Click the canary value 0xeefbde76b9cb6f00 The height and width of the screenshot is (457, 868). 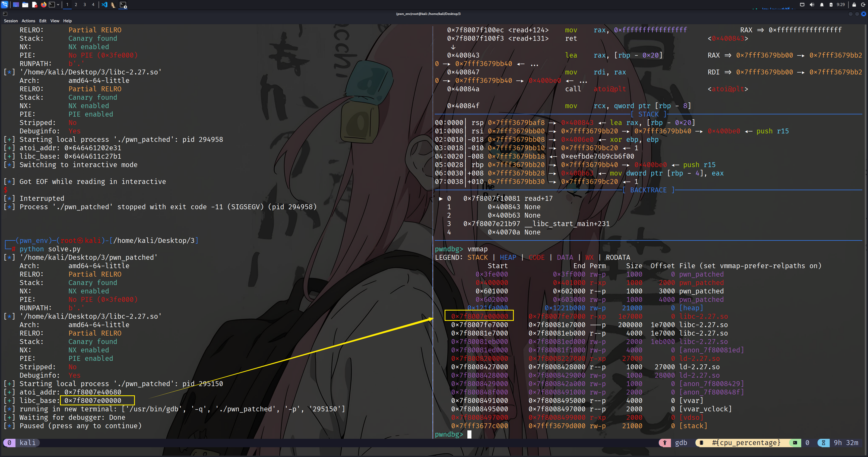coord(597,156)
